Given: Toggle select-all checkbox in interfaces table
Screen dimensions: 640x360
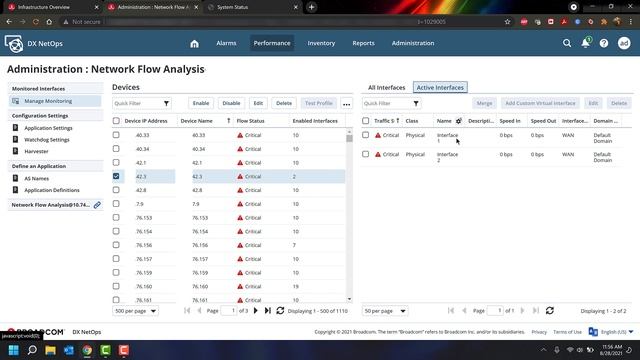Looking at the screenshot, I should coord(366,121).
